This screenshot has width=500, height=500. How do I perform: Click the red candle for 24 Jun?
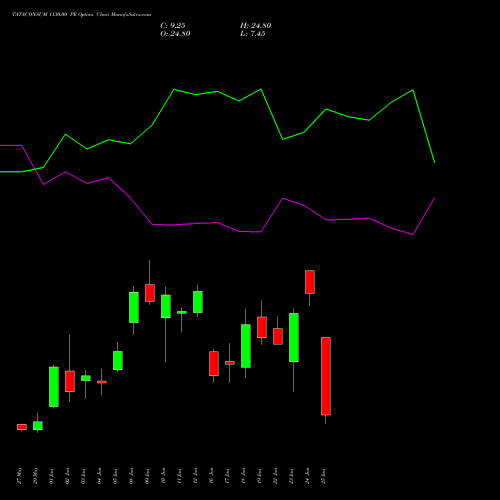click(x=310, y=282)
